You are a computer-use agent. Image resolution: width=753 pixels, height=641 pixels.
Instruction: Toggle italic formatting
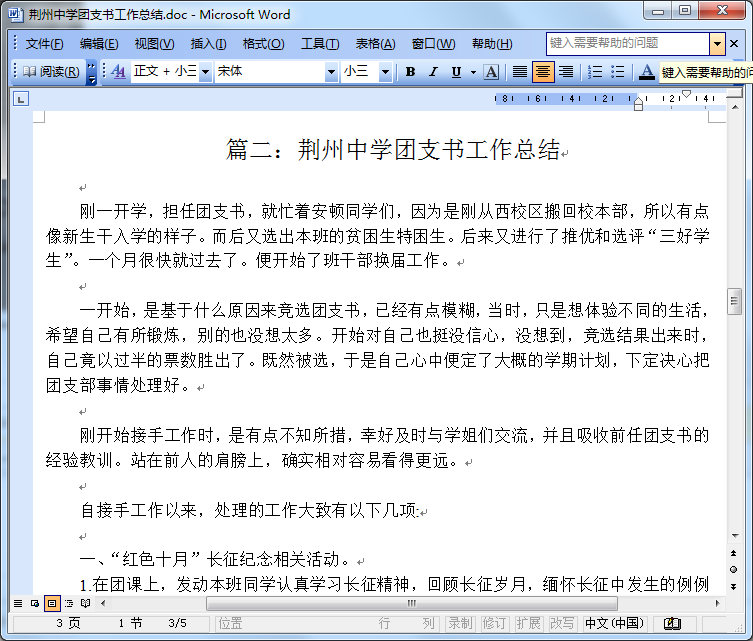pyautogui.click(x=433, y=72)
